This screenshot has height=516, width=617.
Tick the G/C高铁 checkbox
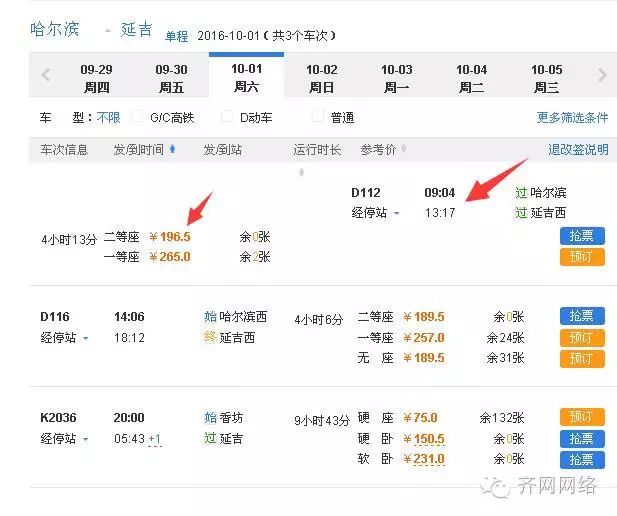click(137, 117)
